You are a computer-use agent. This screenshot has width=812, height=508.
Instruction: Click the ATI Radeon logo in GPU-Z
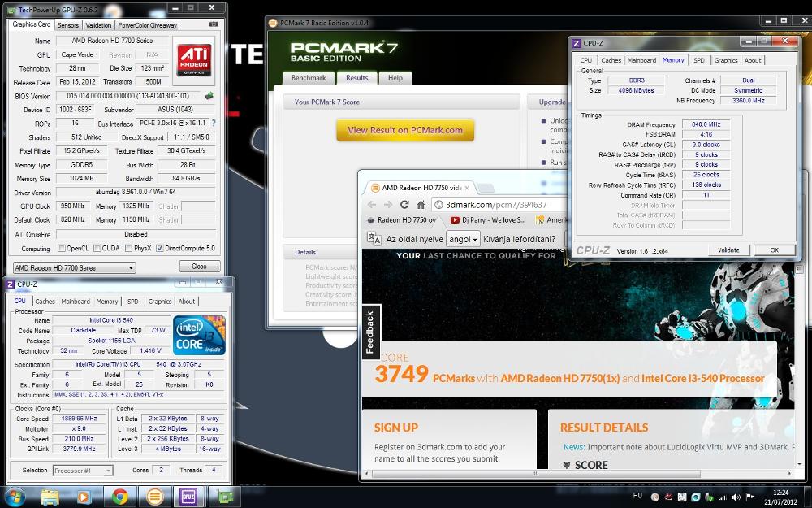coord(194,60)
